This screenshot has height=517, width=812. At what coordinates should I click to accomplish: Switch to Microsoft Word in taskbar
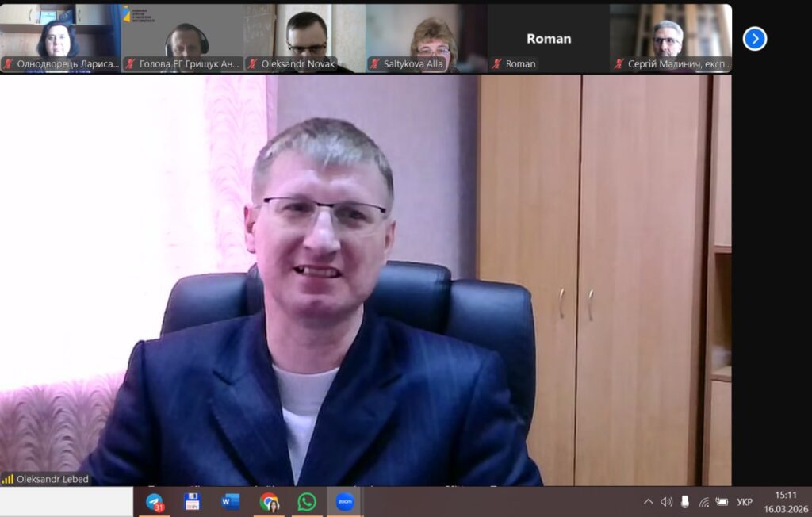pos(231,502)
